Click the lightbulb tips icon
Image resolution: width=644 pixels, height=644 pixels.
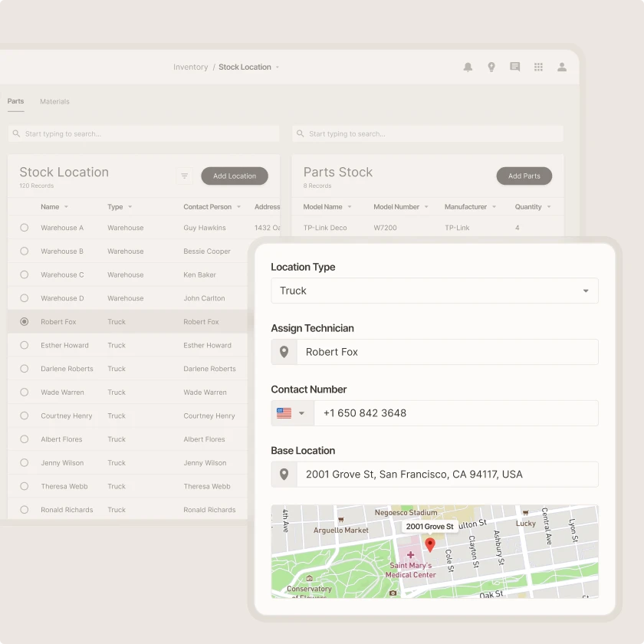point(491,67)
